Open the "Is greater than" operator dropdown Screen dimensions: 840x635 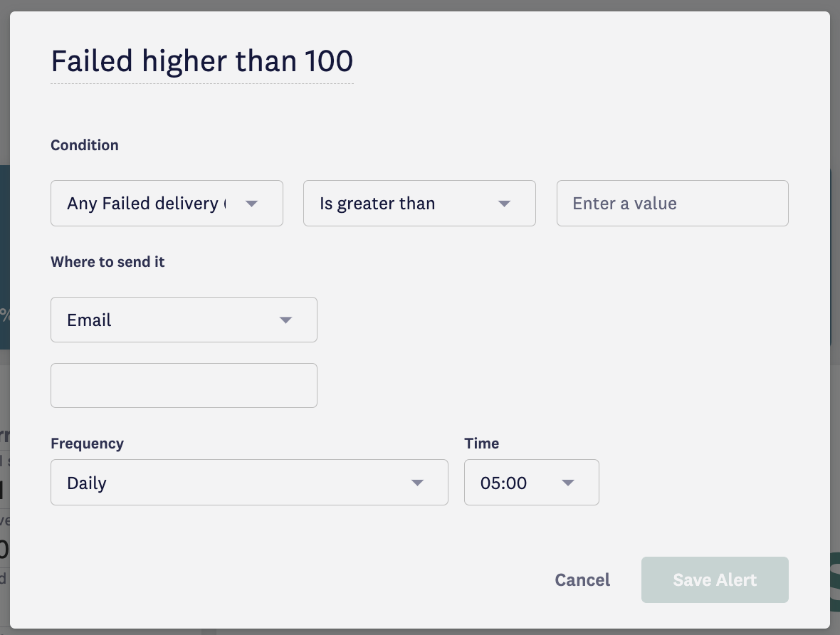419,203
